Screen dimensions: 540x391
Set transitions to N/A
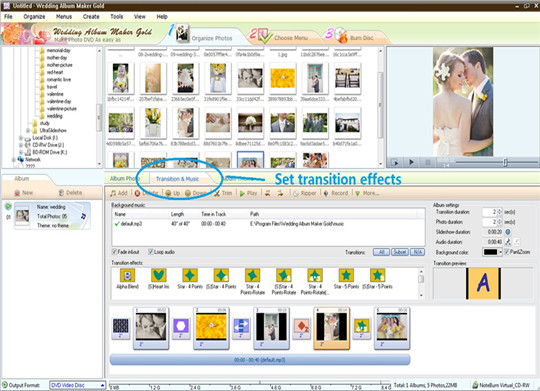click(x=417, y=252)
